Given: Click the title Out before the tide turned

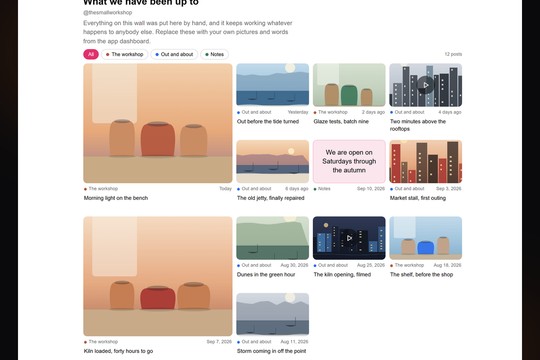Looking at the screenshot, I should (268, 122).
